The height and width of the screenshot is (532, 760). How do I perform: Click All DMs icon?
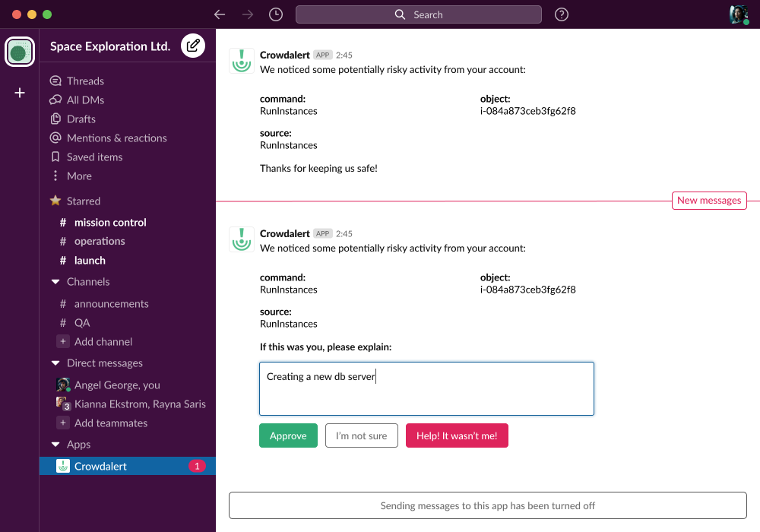(55, 100)
